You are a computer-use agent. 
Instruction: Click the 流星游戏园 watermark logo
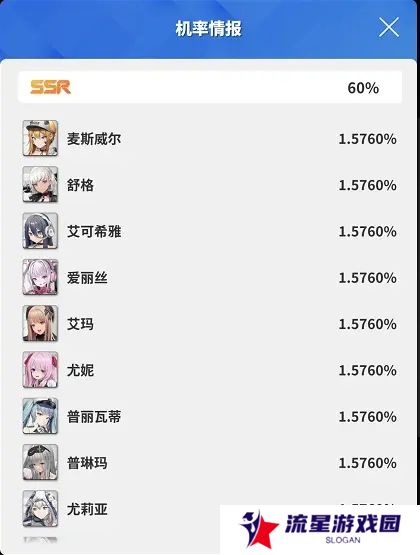[320, 528]
